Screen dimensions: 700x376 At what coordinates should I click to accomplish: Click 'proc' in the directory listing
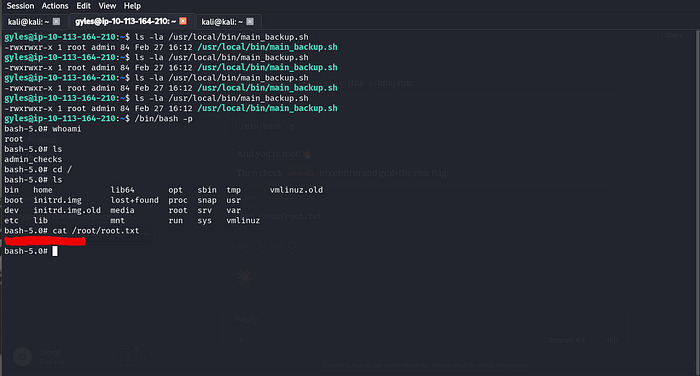pos(178,200)
